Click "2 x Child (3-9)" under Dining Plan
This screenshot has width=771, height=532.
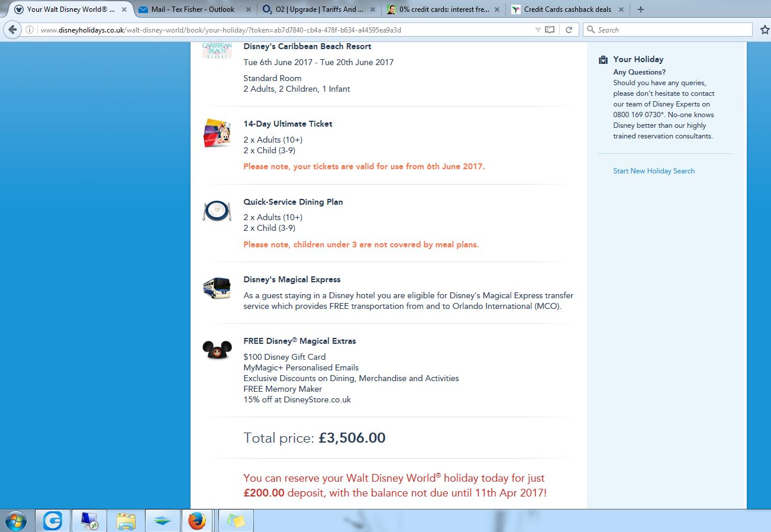tap(269, 228)
